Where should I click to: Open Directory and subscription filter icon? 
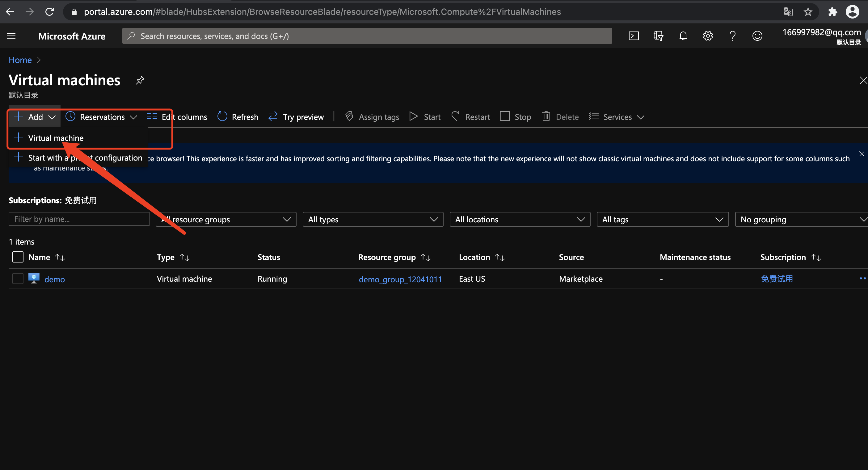(658, 36)
